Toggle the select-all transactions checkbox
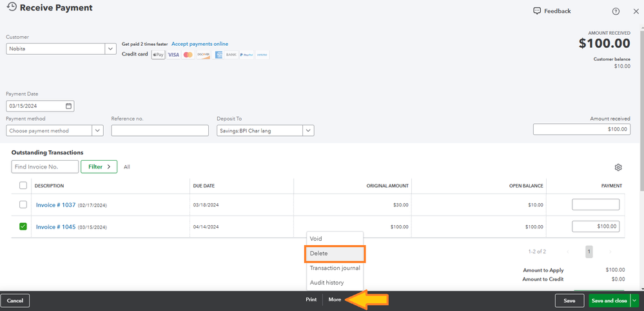Viewport: 644px width, 311px height. click(x=23, y=185)
